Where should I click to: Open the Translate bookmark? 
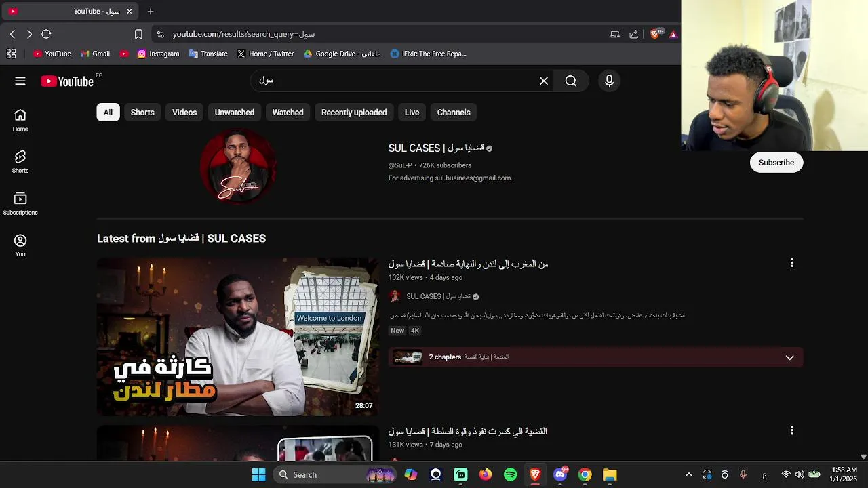(208, 54)
